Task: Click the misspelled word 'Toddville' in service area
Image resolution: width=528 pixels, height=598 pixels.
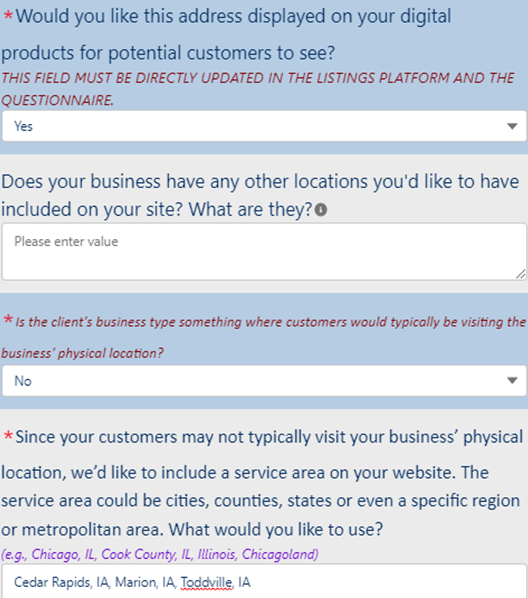Action: (x=206, y=582)
